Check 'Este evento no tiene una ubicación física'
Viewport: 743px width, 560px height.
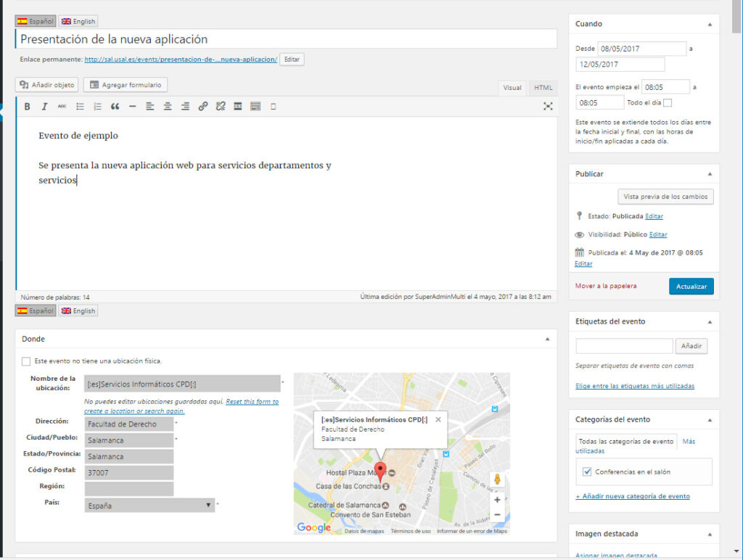click(x=26, y=361)
